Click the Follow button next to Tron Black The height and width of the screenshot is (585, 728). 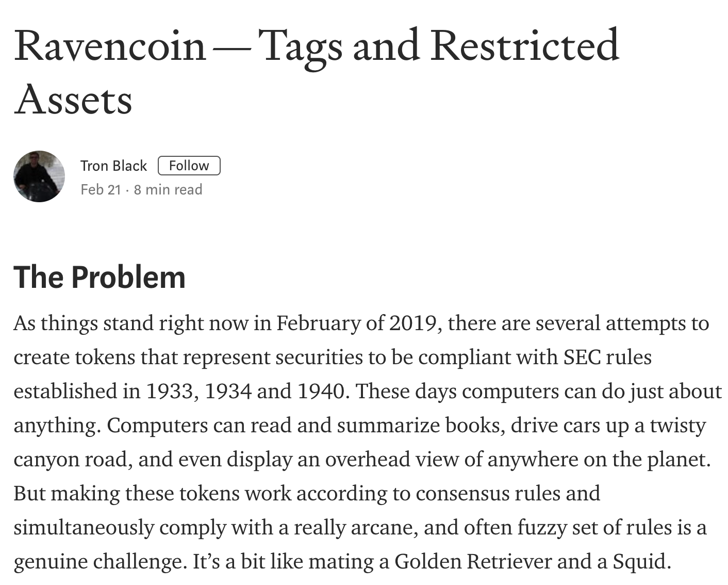coord(189,166)
